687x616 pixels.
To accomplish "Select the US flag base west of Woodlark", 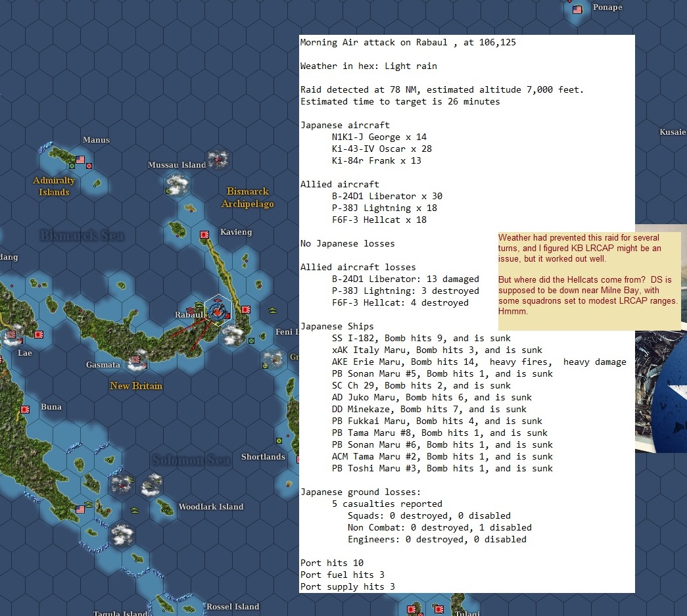I will tap(80, 509).
